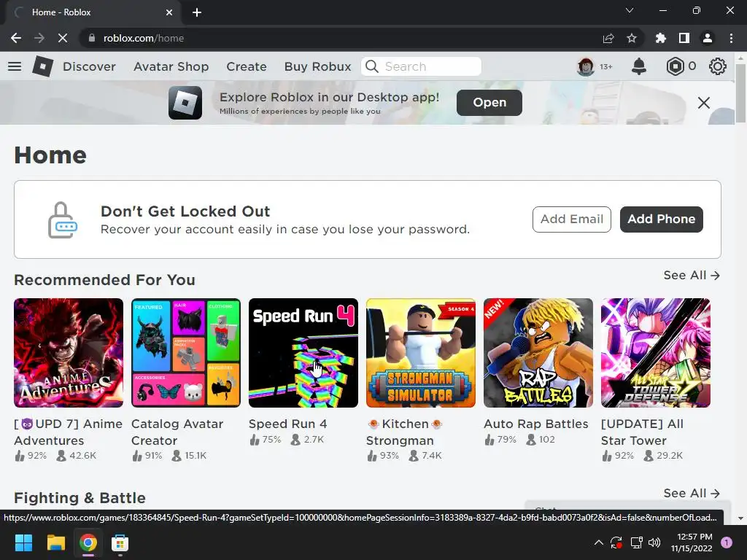Click the Roblox app logo in banner

click(x=185, y=102)
